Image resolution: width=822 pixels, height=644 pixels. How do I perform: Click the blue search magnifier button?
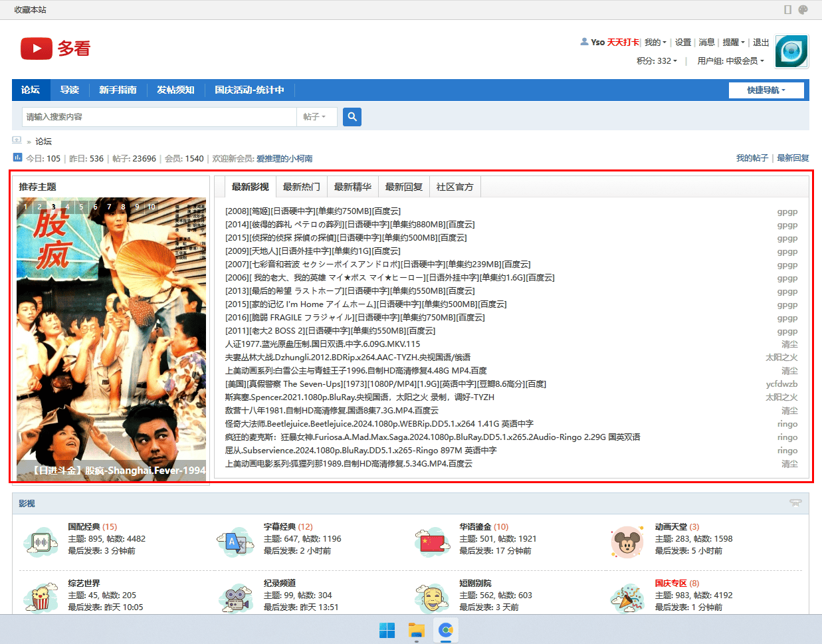click(x=352, y=117)
